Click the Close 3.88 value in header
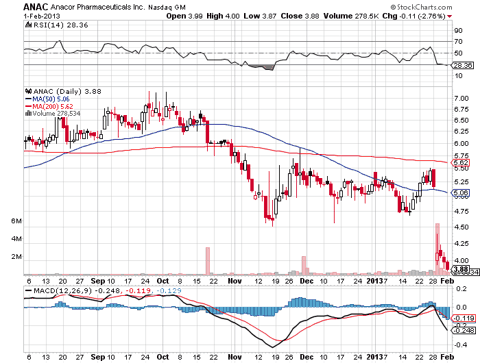The height and width of the screenshot is (363, 480). (300, 16)
